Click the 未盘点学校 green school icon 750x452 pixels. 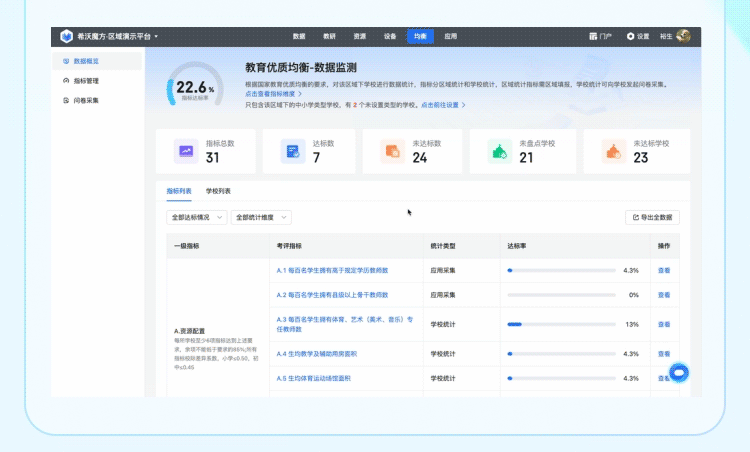click(x=499, y=151)
